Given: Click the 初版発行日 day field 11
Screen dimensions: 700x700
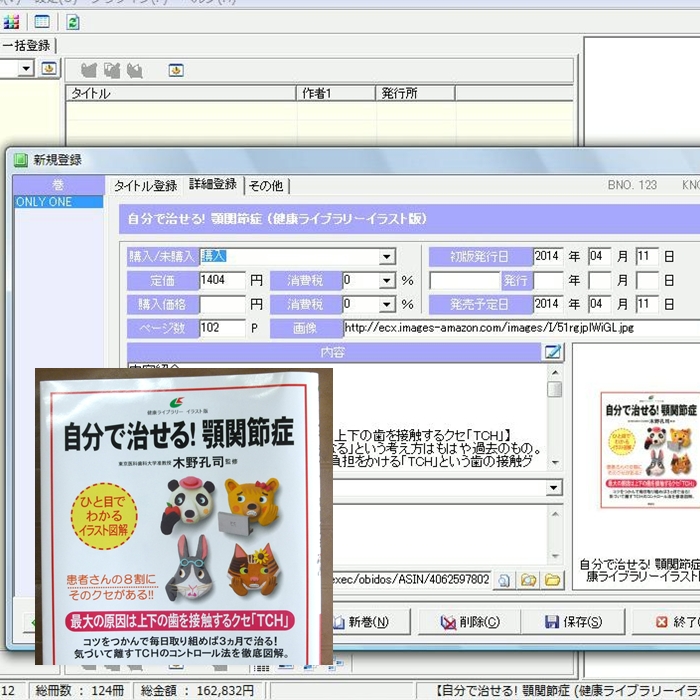Looking at the screenshot, I should coord(647,256).
